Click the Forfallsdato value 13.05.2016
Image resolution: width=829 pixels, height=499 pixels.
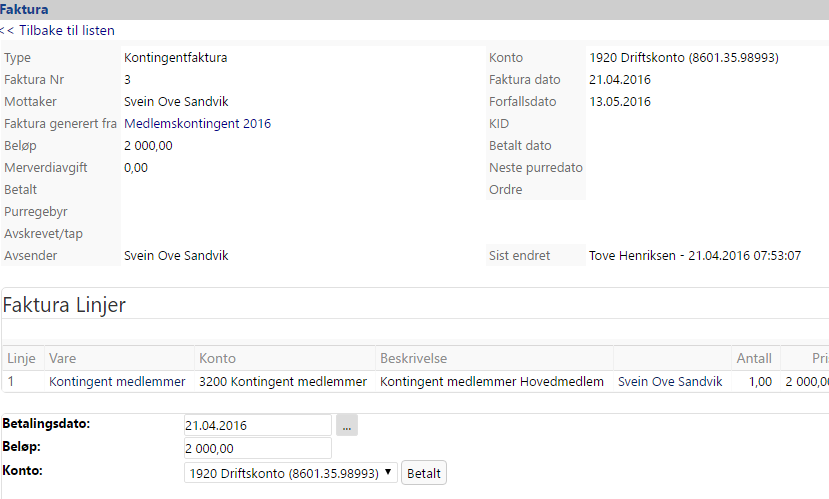pos(619,102)
